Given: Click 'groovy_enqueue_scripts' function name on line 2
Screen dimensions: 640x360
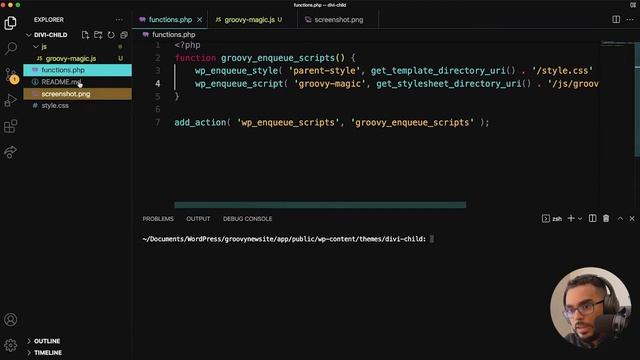Looking at the screenshot, I should tap(278, 58).
